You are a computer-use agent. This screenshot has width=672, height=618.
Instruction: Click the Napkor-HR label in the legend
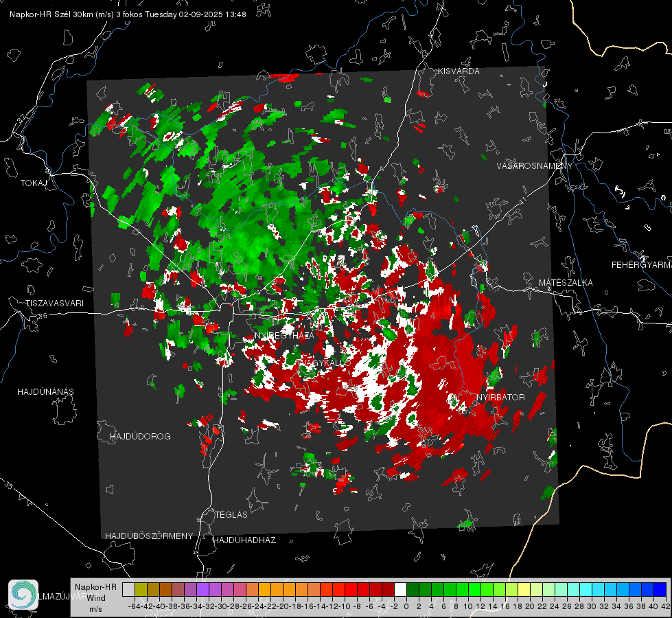click(95, 586)
